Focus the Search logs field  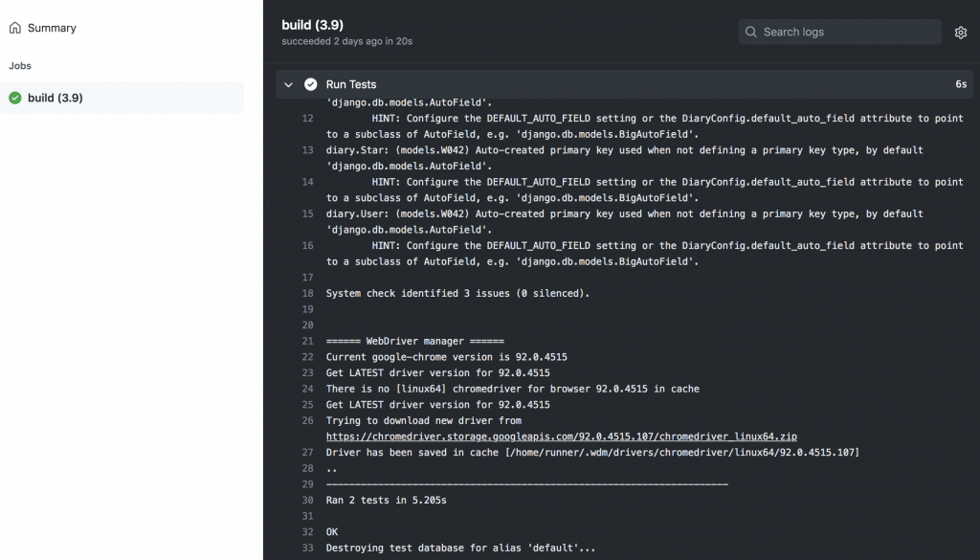coord(839,32)
